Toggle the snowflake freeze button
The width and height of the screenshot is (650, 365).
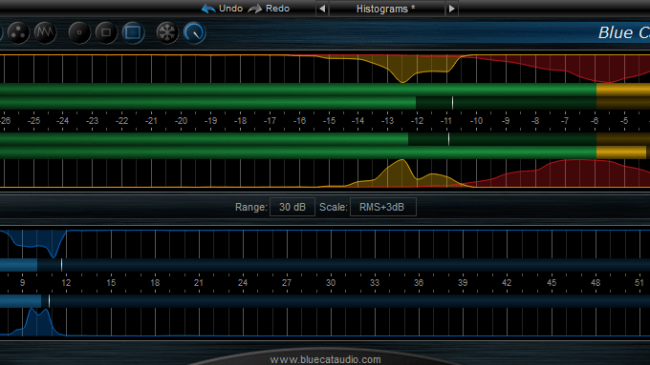pos(167,32)
